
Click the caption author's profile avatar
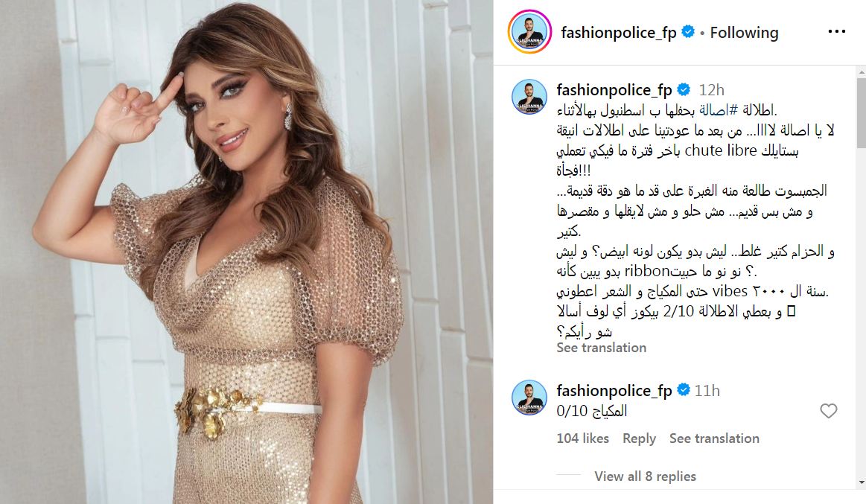(x=529, y=97)
